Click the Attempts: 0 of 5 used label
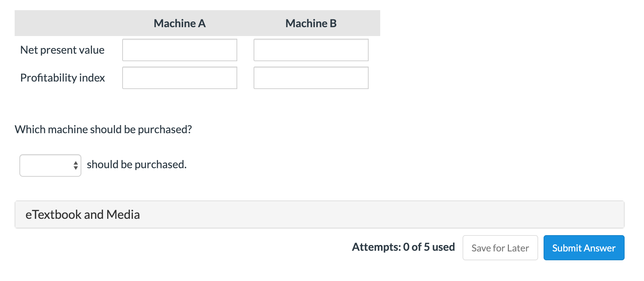Screen dimensions: 644x281 coord(403,247)
